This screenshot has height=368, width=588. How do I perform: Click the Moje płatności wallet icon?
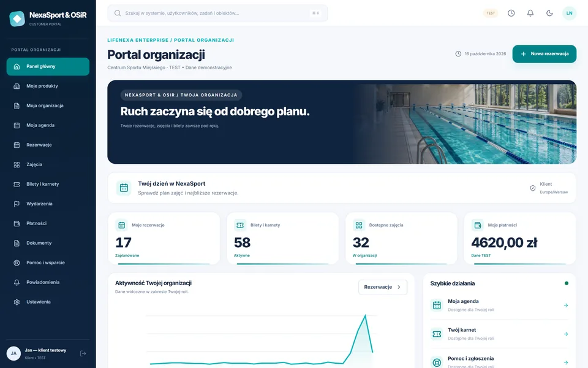click(x=477, y=225)
